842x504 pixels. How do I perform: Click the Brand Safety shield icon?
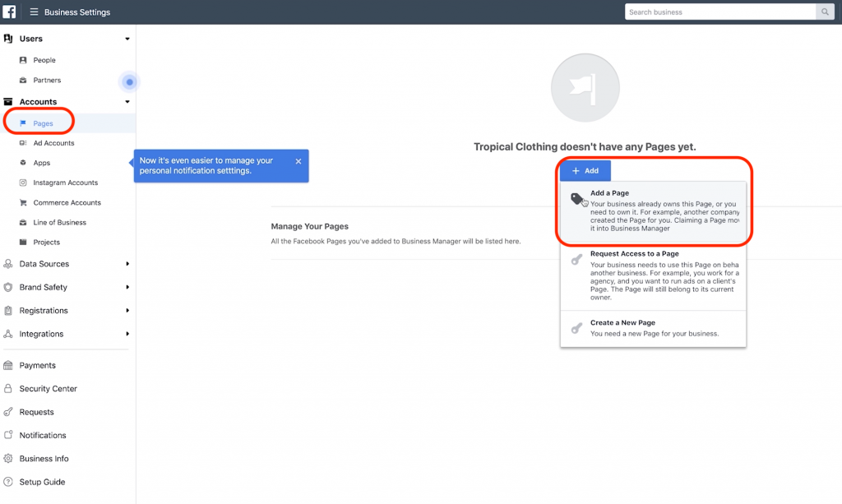click(x=8, y=287)
